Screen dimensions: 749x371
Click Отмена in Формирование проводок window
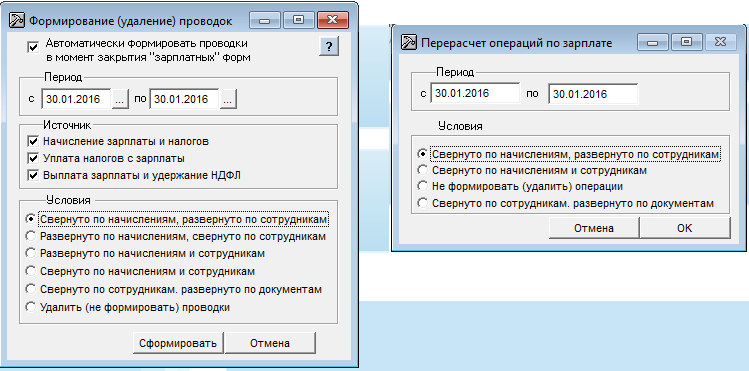click(x=270, y=343)
